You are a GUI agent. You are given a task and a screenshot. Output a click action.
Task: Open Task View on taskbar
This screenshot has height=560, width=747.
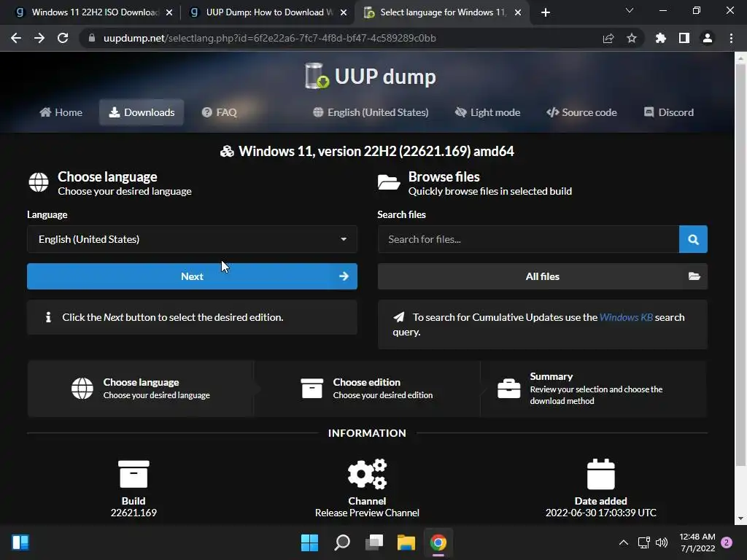(x=374, y=542)
